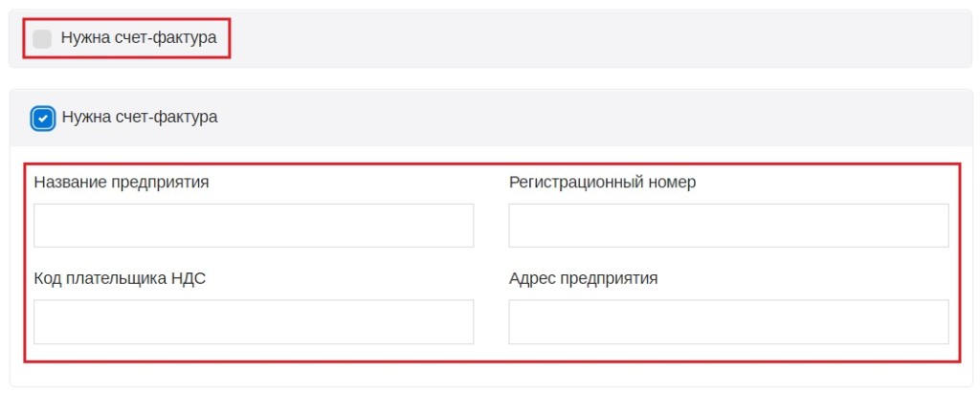Activate the "Адрес предприятия" text field

pos(728,322)
